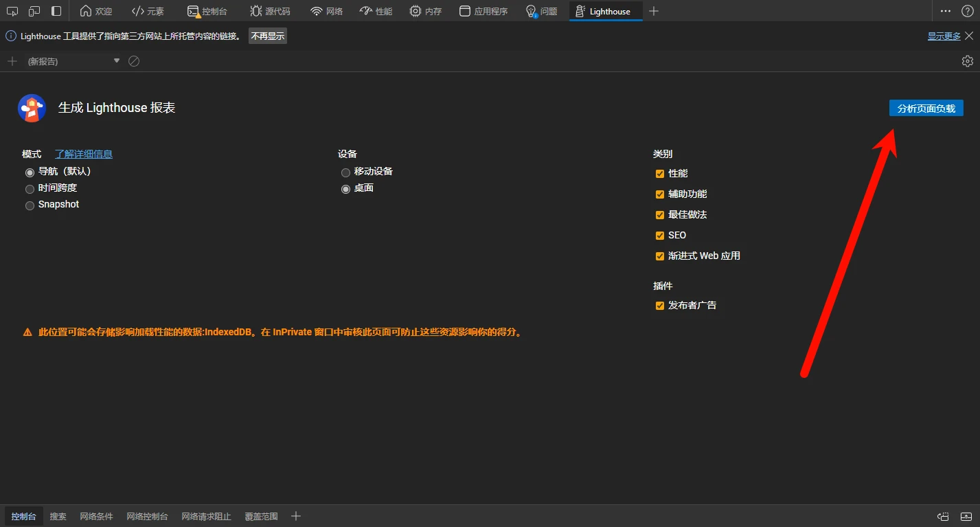This screenshot has width=980, height=527.
Task: Dismiss the info bar with 不再显示
Action: click(267, 36)
